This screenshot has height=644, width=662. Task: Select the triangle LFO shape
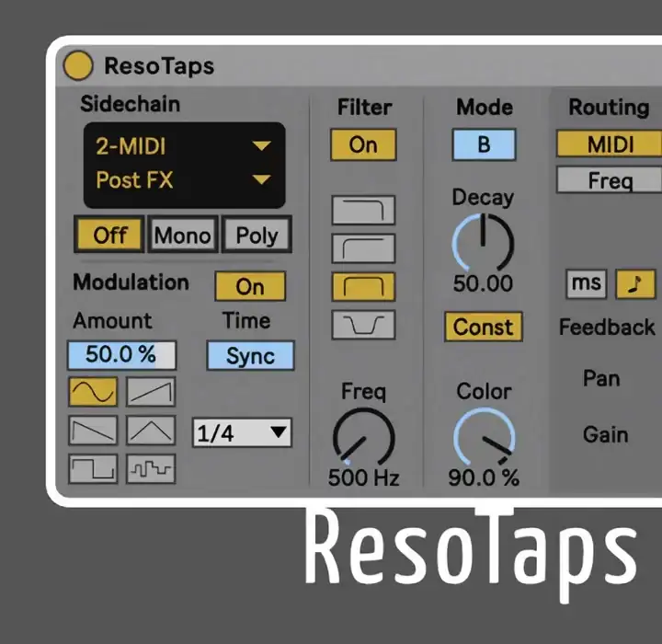pos(151,431)
